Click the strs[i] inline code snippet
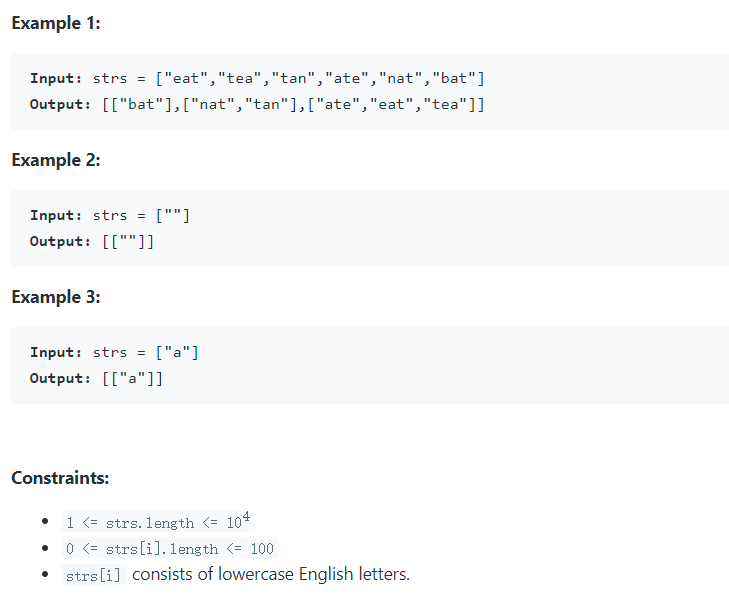The image size is (729, 607). coord(93,575)
